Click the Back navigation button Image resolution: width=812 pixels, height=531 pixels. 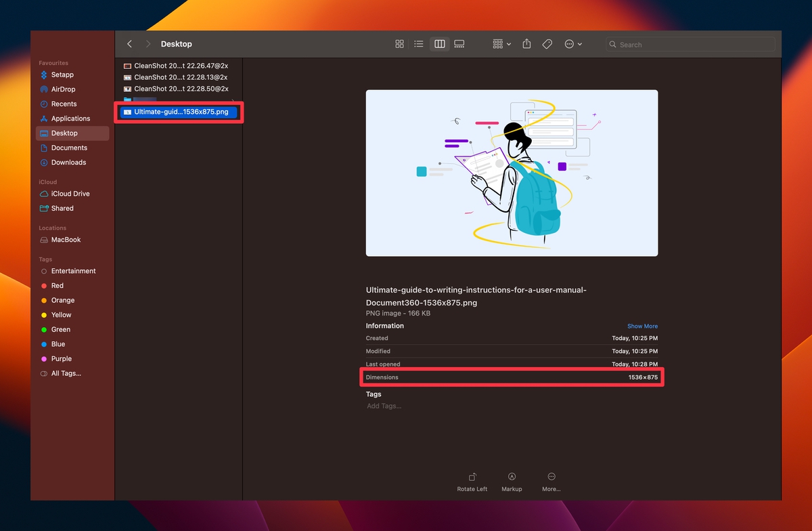[x=129, y=43]
